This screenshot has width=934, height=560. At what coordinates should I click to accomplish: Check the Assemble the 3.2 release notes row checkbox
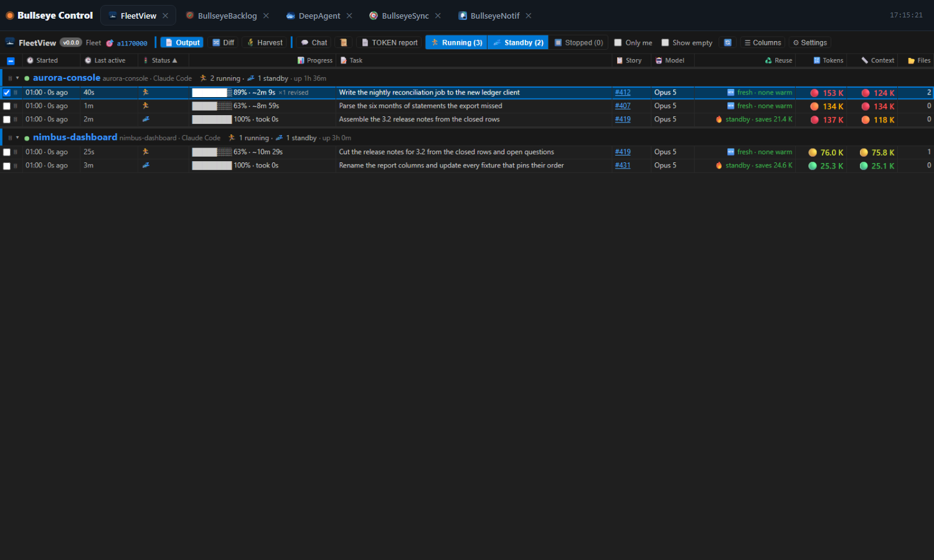click(7, 119)
